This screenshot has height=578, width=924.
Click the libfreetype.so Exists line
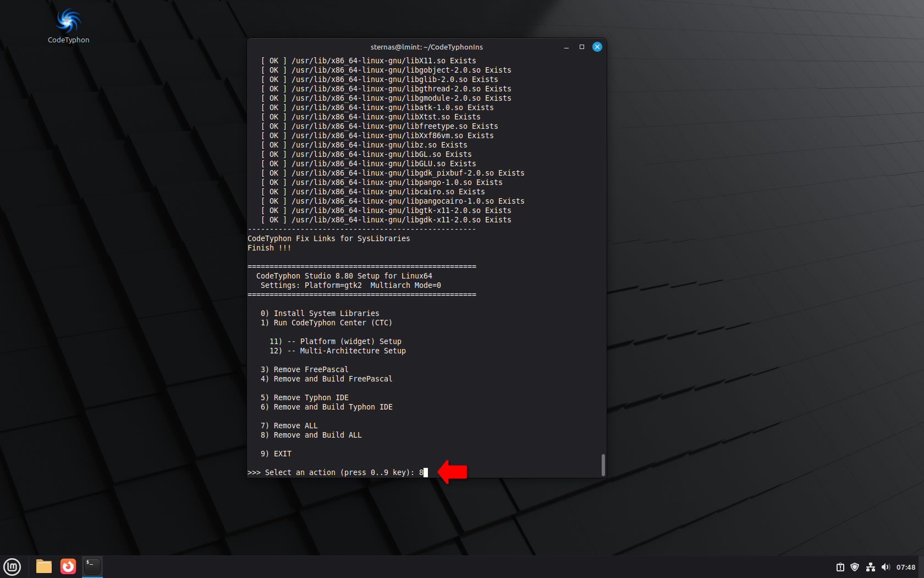380,126
